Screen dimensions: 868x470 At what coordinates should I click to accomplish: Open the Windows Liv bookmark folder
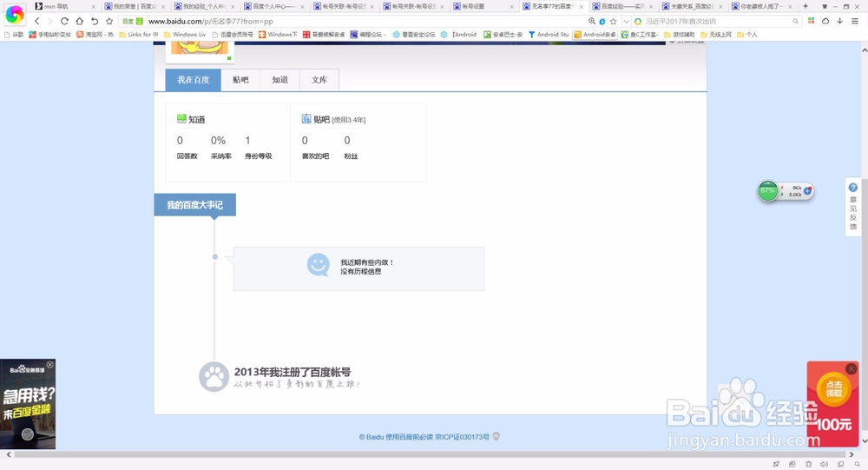(185, 35)
